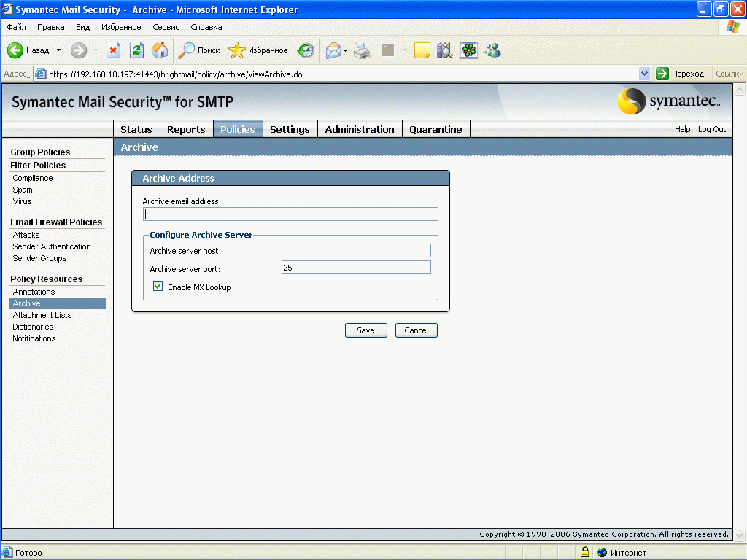Open the Sender Groups link
The height and width of the screenshot is (560, 747).
(x=39, y=258)
